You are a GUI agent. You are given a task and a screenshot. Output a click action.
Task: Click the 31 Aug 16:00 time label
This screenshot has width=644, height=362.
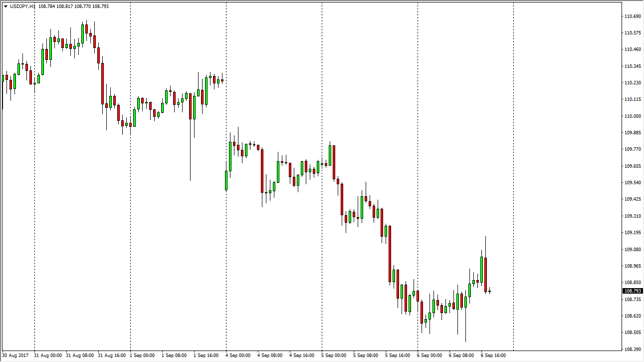click(x=111, y=356)
